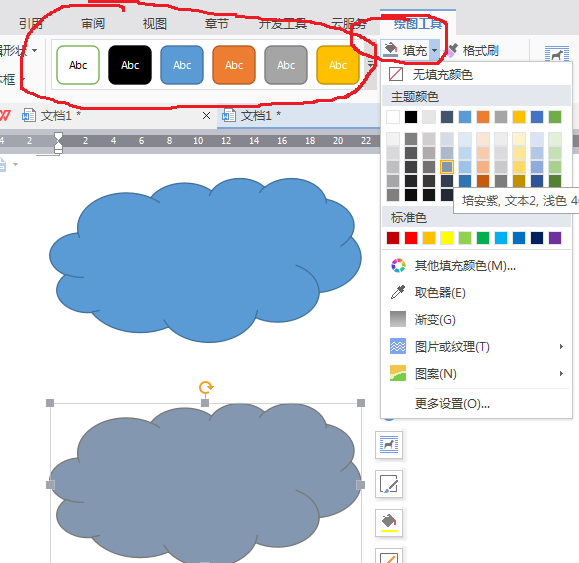Click floating fill bucket icon
The width and height of the screenshot is (579, 563).
[x=389, y=523]
